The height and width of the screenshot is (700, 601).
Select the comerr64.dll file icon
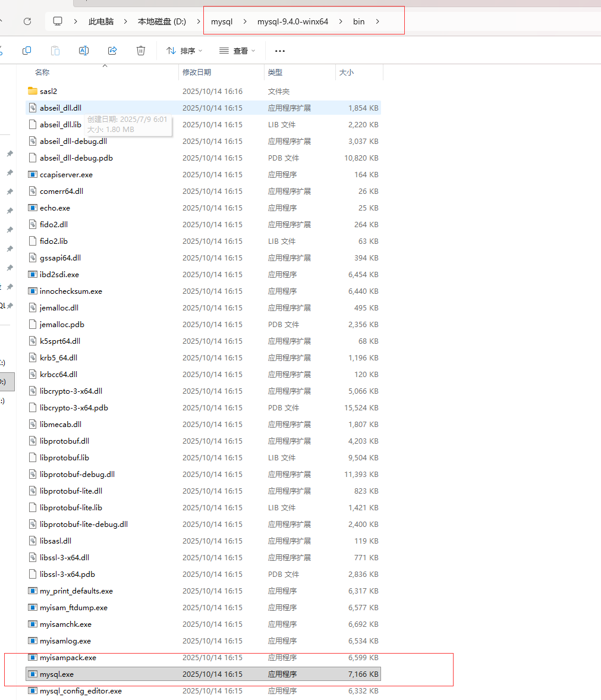coord(33,191)
